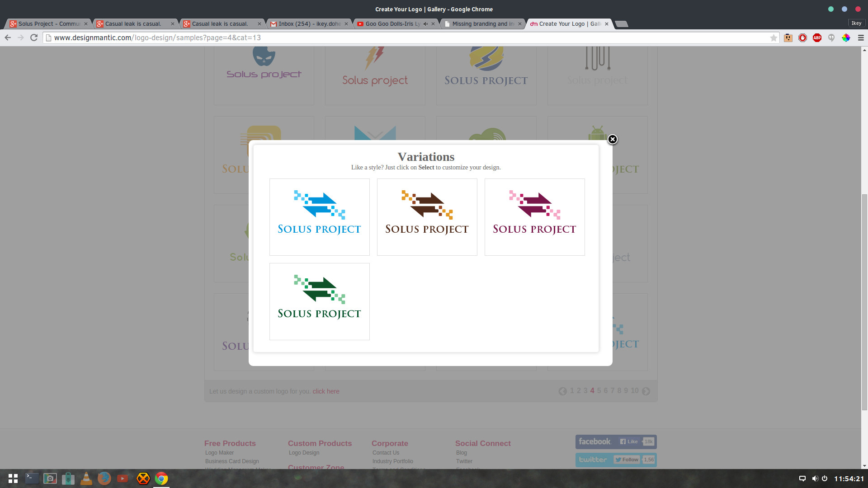This screenshot has height=488, width=868.
Task: Click the lightning bolt Solus project thumbnail
Action: pos(375,75)
